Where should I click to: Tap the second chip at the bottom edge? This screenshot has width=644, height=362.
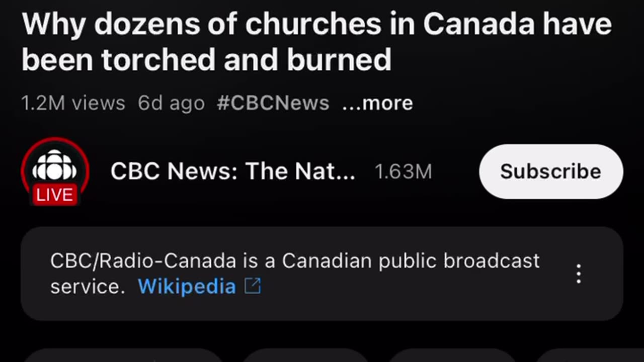point(305,356)
